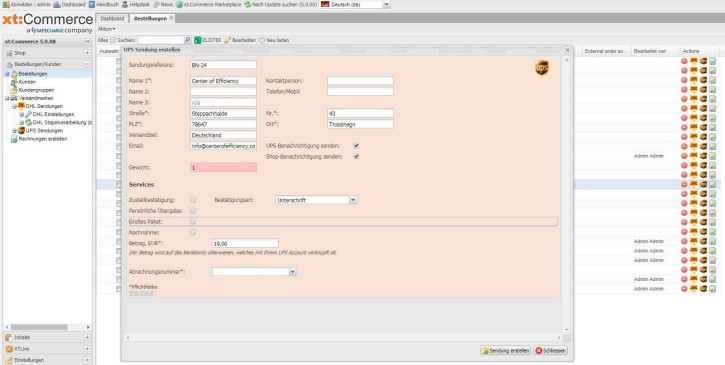Click Neu laden reload button
The image size is (725, 365).
274,40
